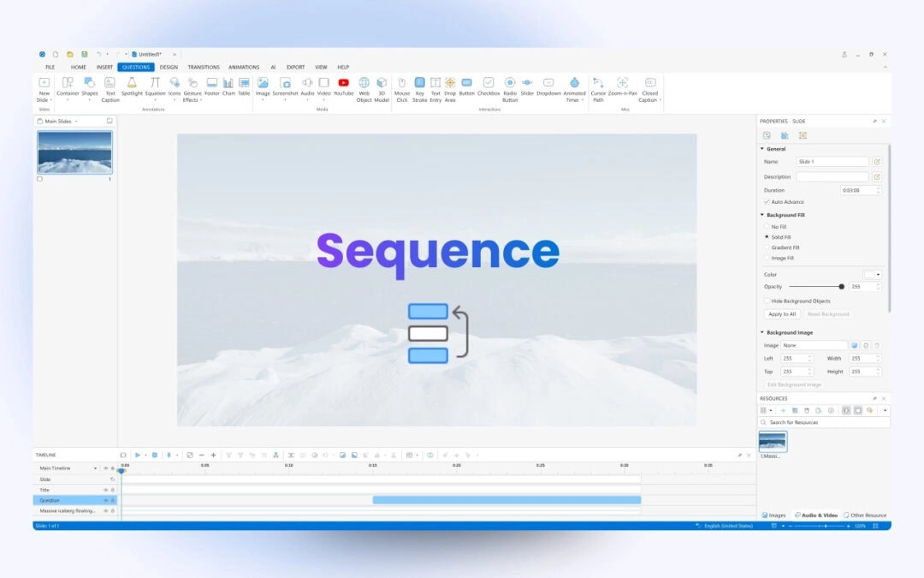
Task: Insert a Checkbox object
Action: pos(489,86)
